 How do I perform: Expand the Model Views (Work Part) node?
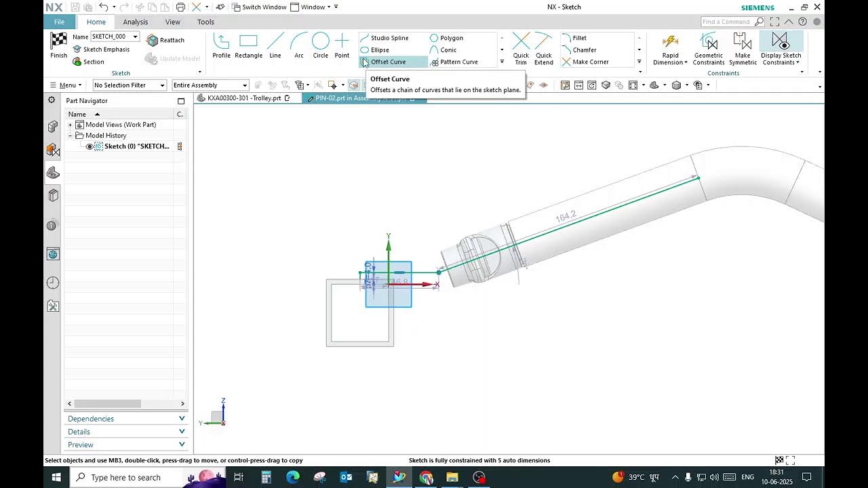(71, 125)
